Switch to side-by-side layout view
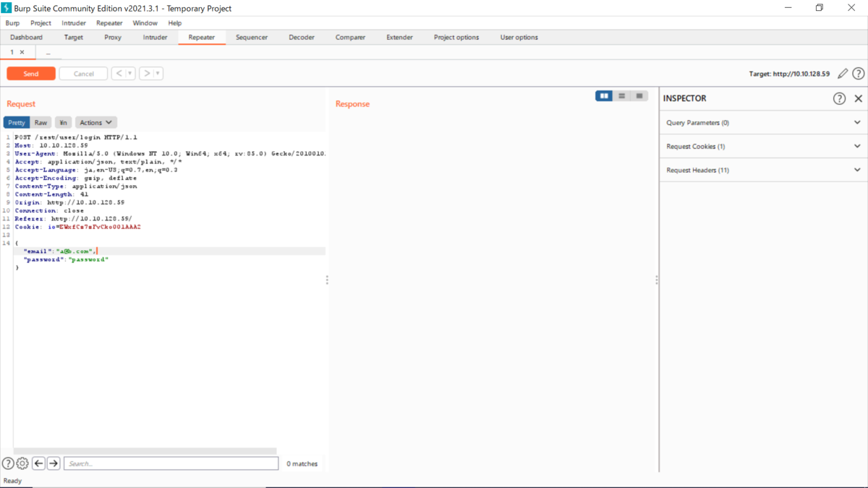Screen dimensions: 868x488 tap(604, 95)
